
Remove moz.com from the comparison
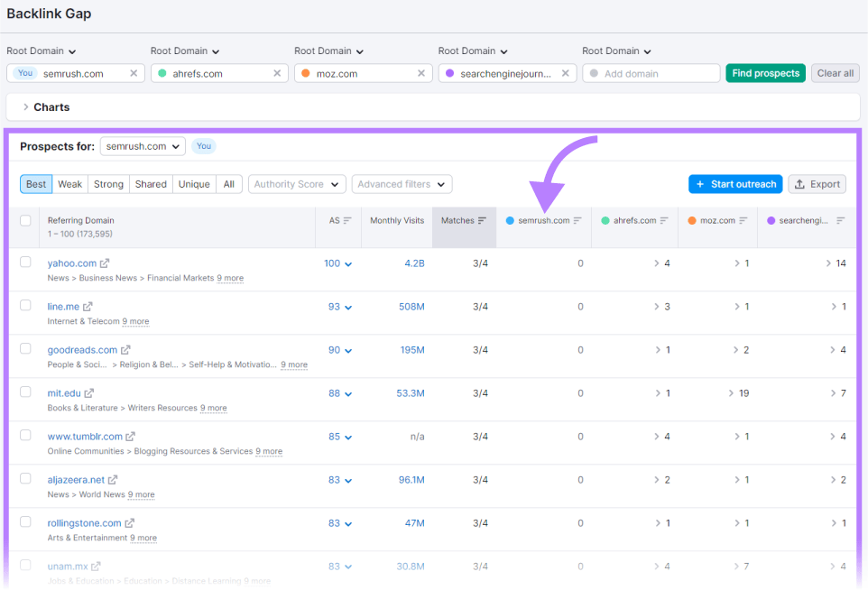point(421,72)
